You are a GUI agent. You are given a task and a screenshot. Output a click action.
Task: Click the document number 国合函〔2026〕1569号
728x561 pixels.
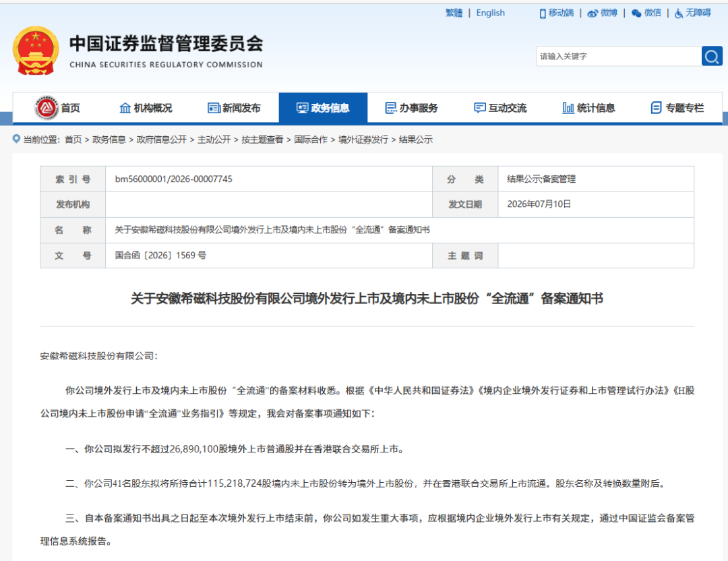pyautogui.click(x=160, y=256)
